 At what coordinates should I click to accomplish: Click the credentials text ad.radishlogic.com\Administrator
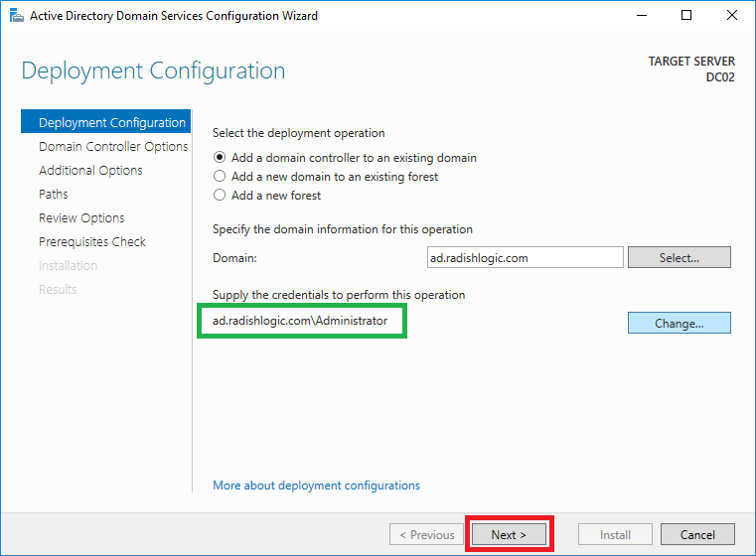300,321
